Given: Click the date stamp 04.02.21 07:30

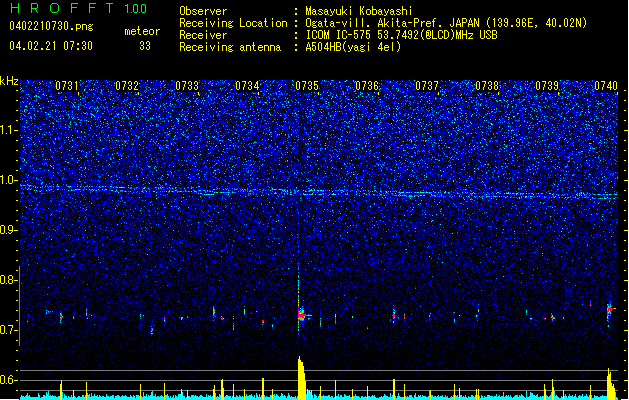Looking at the screenshot, I should point(51,46).
